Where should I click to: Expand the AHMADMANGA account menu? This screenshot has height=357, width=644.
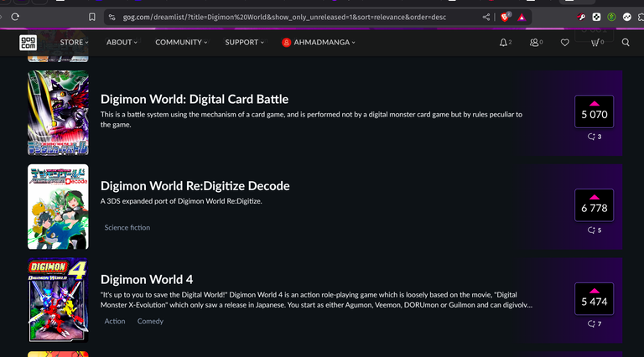coord(319,42)
